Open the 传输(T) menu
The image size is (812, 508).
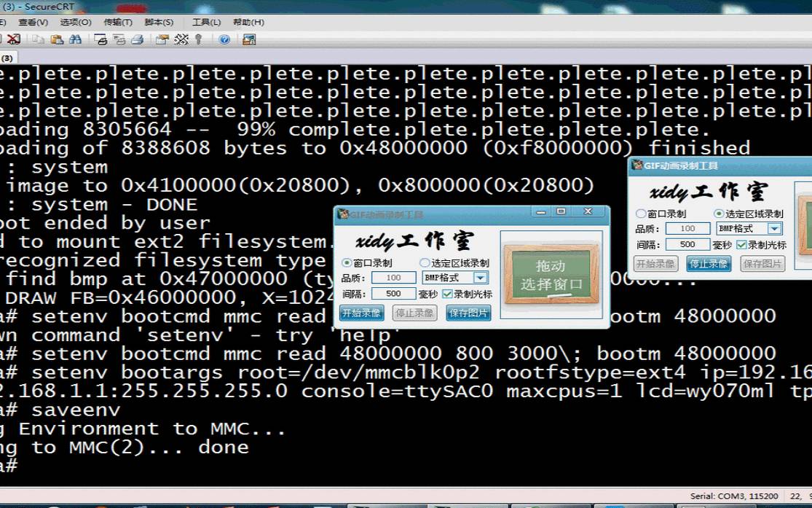118,23
